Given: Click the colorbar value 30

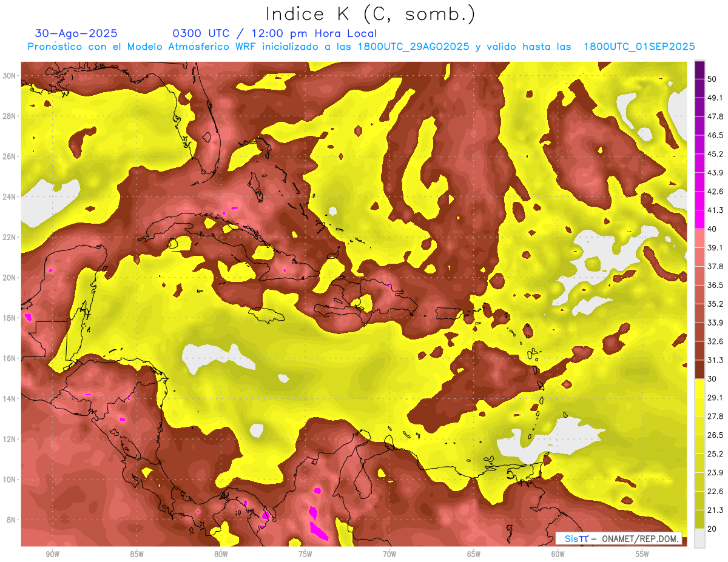Looking at the screenshot, I should [711, 379].
